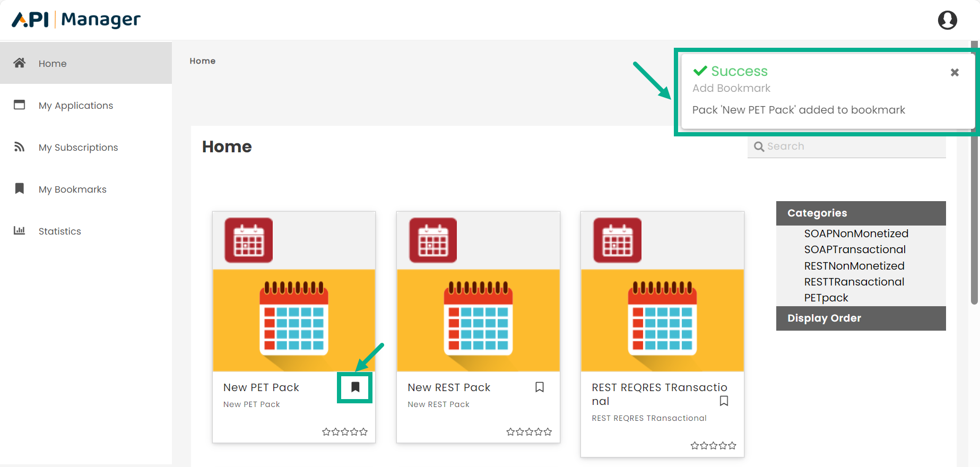Click the Statistics bar chart icon
The width and height of the screenshot is (980, 467).
(20, 231)
